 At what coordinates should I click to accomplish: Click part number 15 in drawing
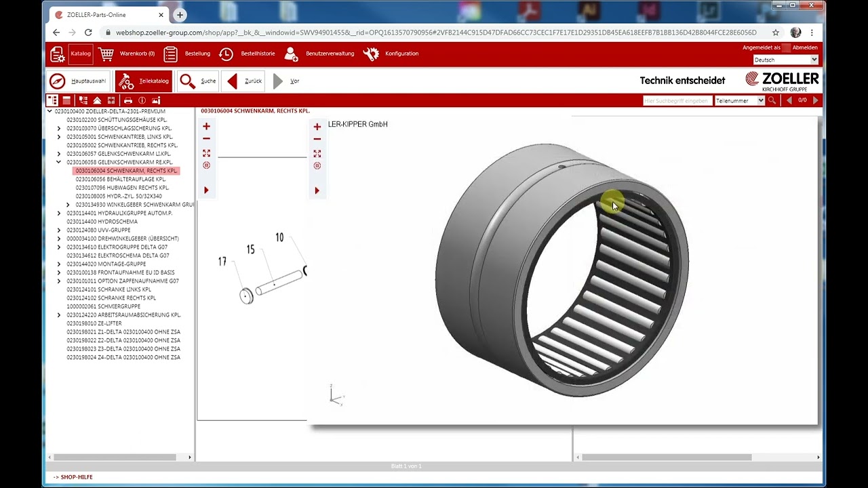click(x=250, y=250)
